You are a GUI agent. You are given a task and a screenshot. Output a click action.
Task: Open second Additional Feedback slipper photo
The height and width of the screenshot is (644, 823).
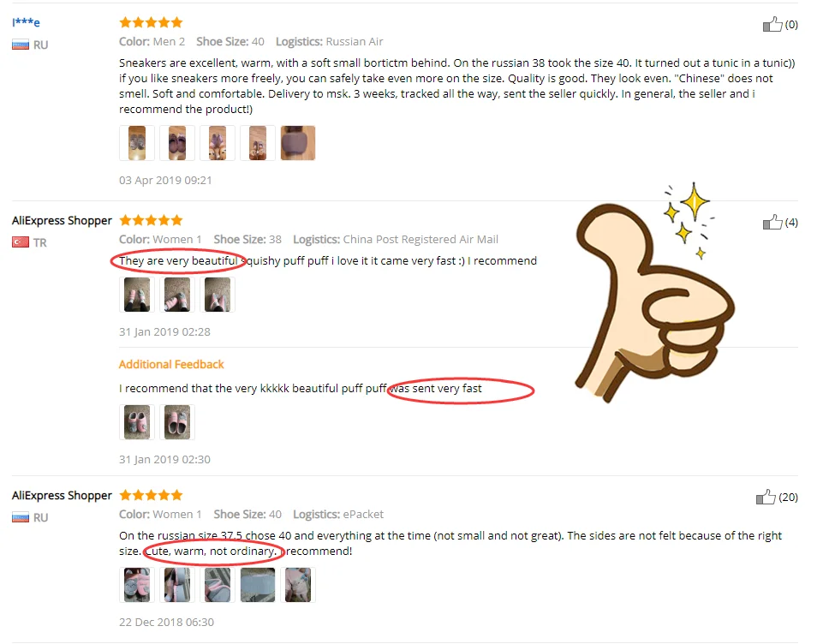coord(177,422)
